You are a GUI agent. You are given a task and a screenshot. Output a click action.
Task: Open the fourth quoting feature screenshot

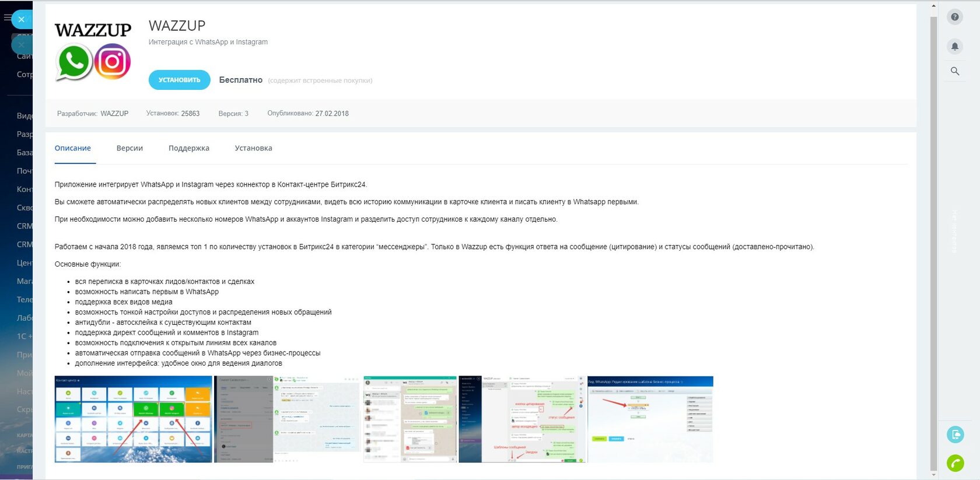pyautogui.click(x=522, y=419)
